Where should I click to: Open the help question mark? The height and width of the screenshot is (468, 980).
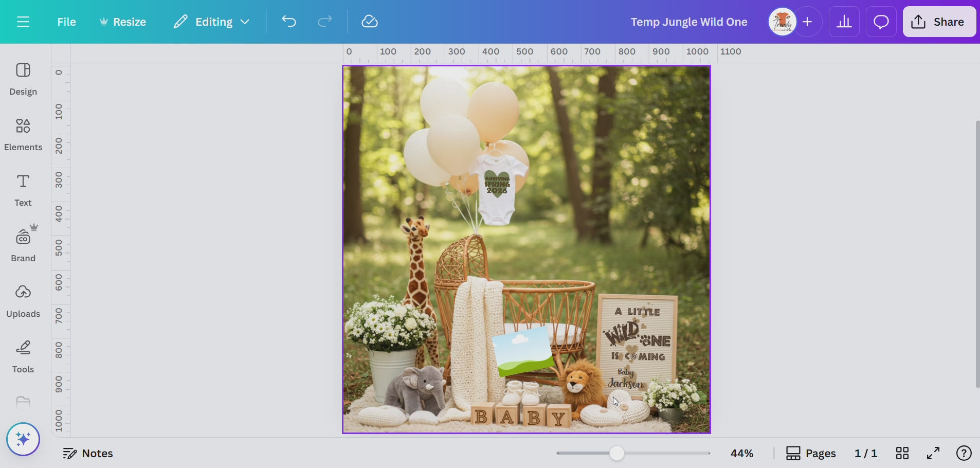click(x=964, y=453)
